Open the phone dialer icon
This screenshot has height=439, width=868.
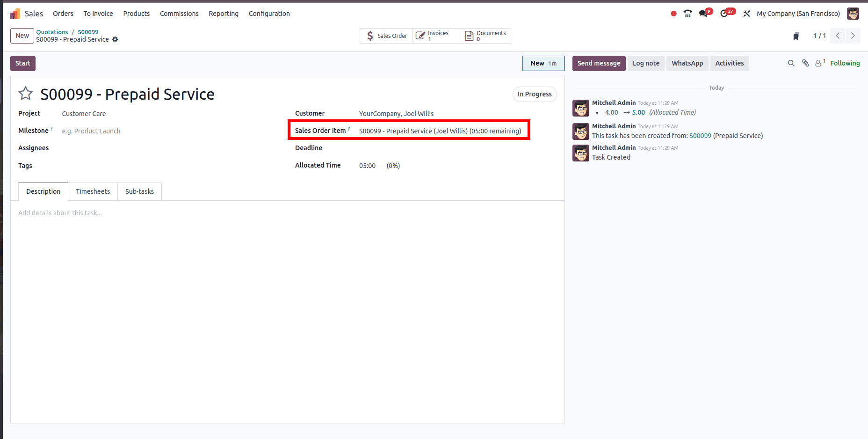pyautogui.click(x=687, y=14)
